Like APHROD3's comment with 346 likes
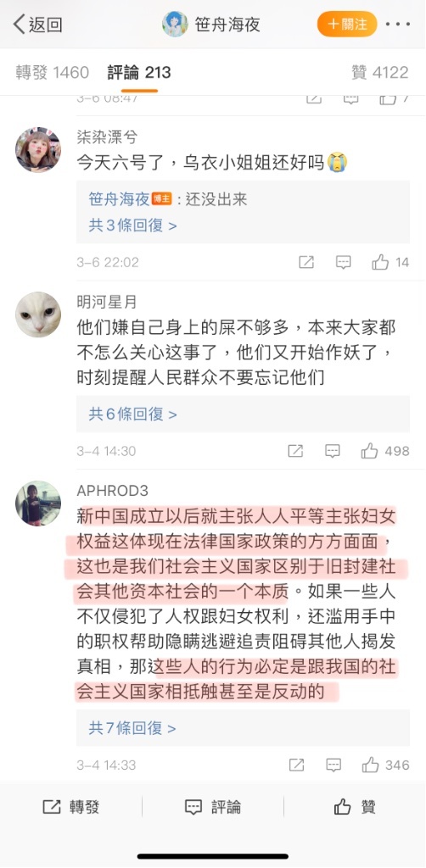426x868 pixels. point(370,765)
